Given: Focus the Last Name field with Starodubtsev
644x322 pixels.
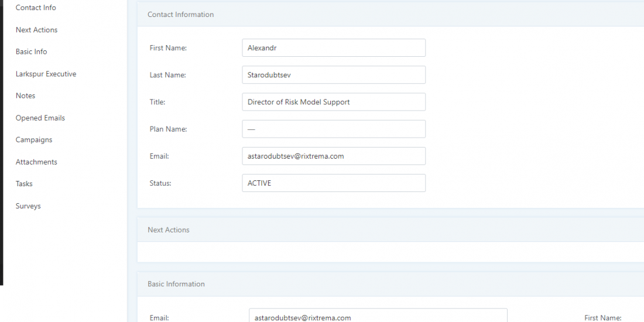Looking at the screenshot, I should point(333,75).
